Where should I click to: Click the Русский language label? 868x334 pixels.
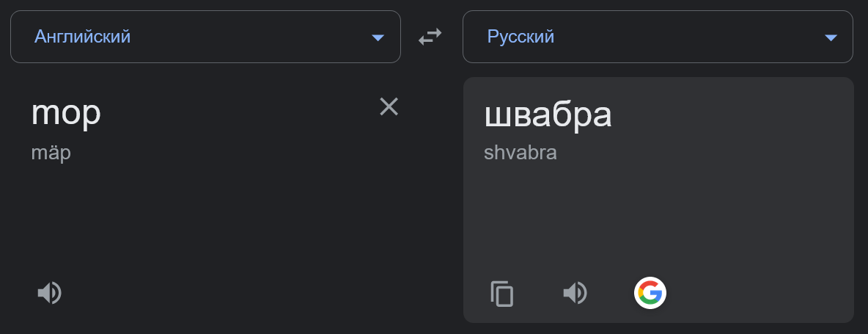(x=521, y=36)
